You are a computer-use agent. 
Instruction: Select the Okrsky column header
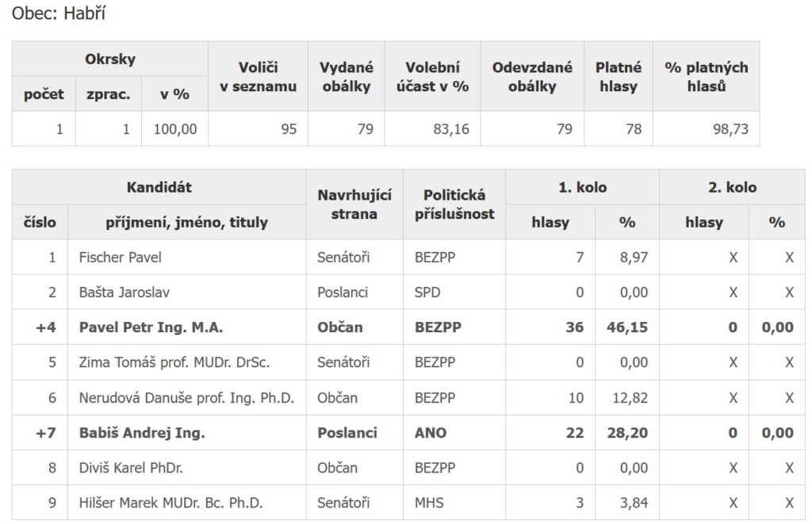click(x=109, y=59)
